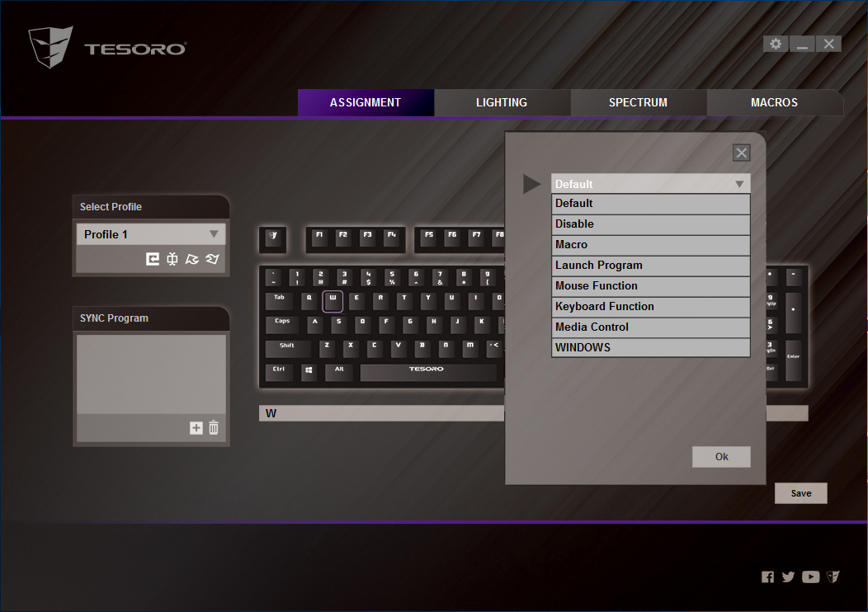Collapse the Default assignment dropdown

(739, 184)
